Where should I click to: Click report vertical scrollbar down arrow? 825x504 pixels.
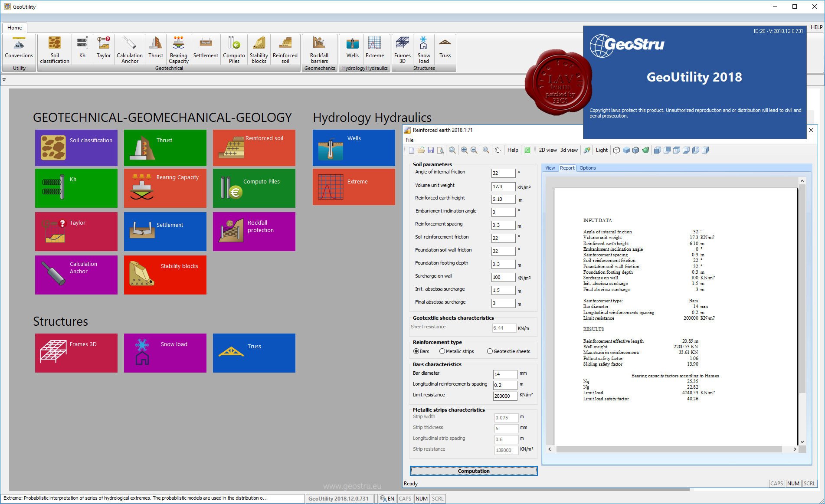click(x=802, y=442)
